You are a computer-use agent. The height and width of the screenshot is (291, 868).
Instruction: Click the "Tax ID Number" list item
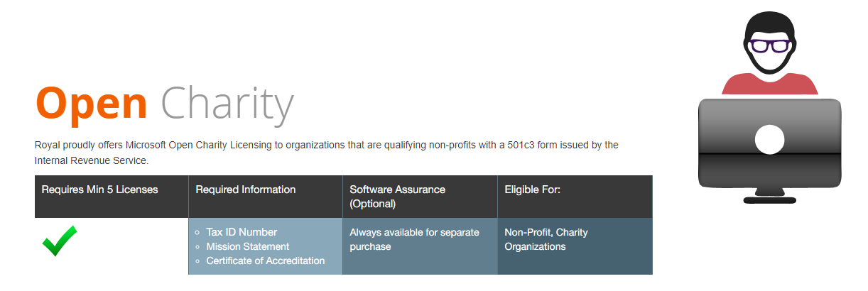coord(242,232)
